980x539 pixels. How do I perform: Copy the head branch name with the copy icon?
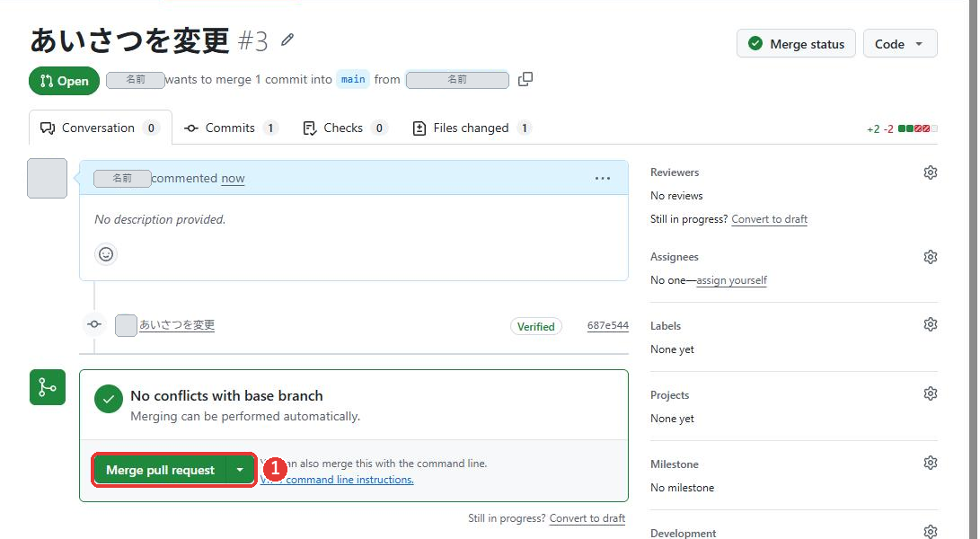coord(525,79)
